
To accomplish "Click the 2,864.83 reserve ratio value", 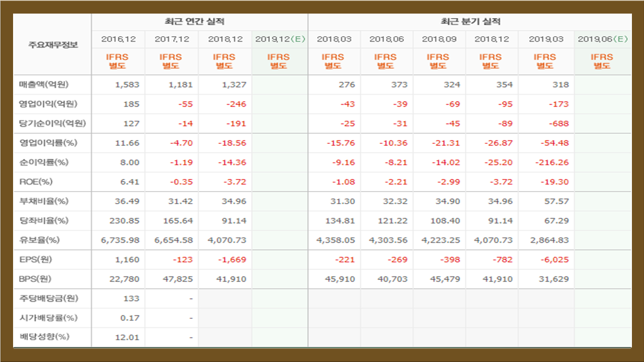I will [x=550, y=240].
